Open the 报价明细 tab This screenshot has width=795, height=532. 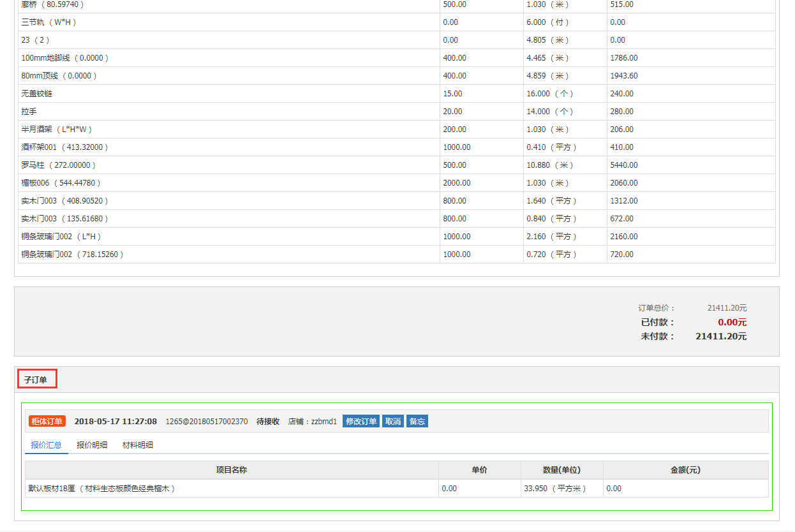92,445
